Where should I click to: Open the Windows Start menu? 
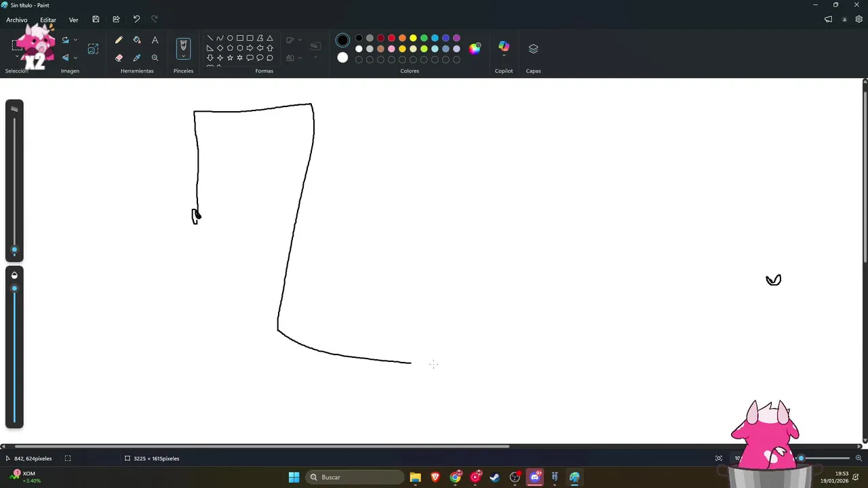(294, 477)
